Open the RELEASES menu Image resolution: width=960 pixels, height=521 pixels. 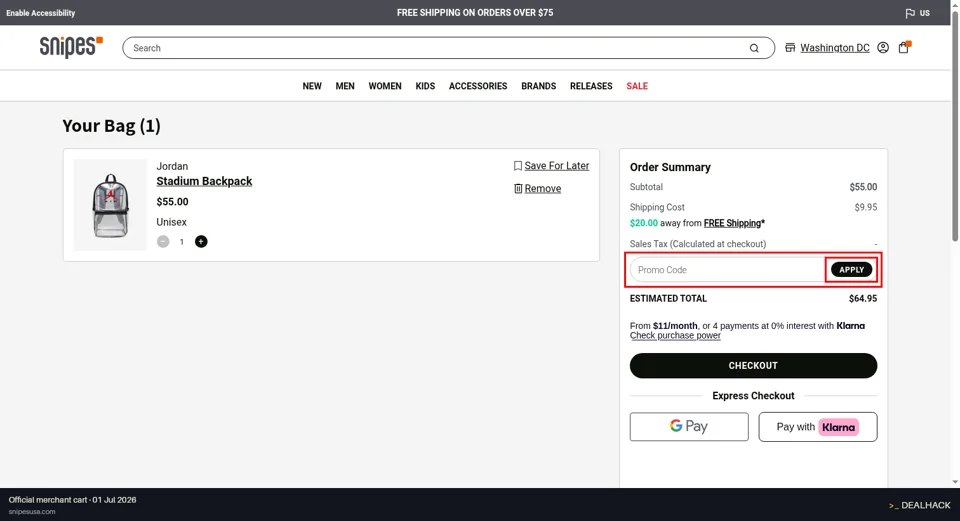pyautogui.click(x=591, y=86)
